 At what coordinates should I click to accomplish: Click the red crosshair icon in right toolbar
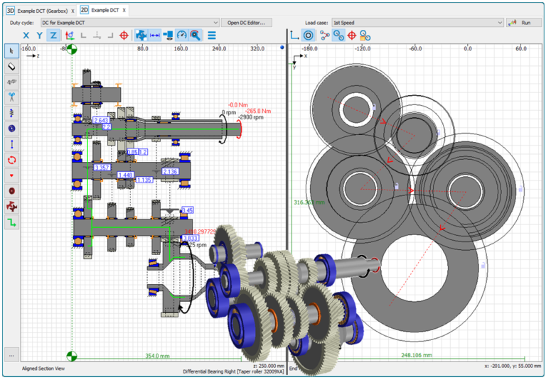tap(351, 35)
